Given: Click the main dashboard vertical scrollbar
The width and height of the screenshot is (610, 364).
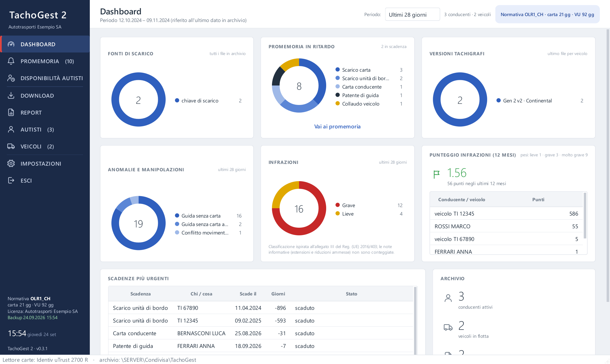Looking at the screenshot, I should point(608,165).
